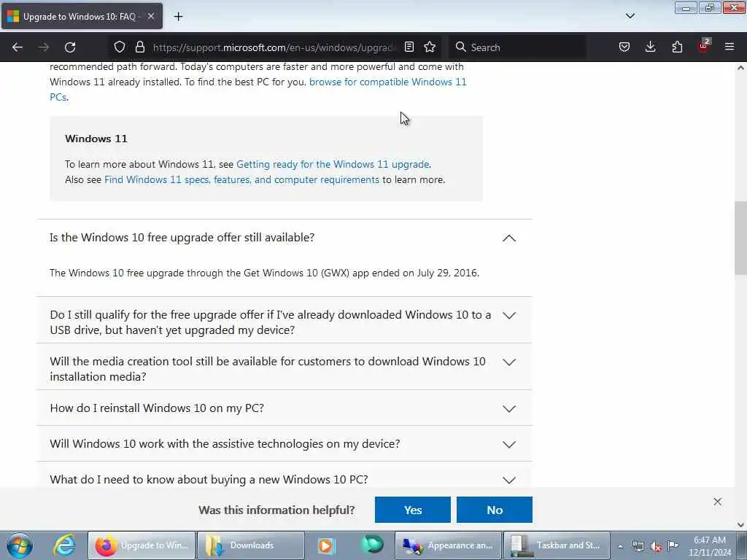Open the tracking protection shield icon

pyautogui.click(x=120, y=47)
